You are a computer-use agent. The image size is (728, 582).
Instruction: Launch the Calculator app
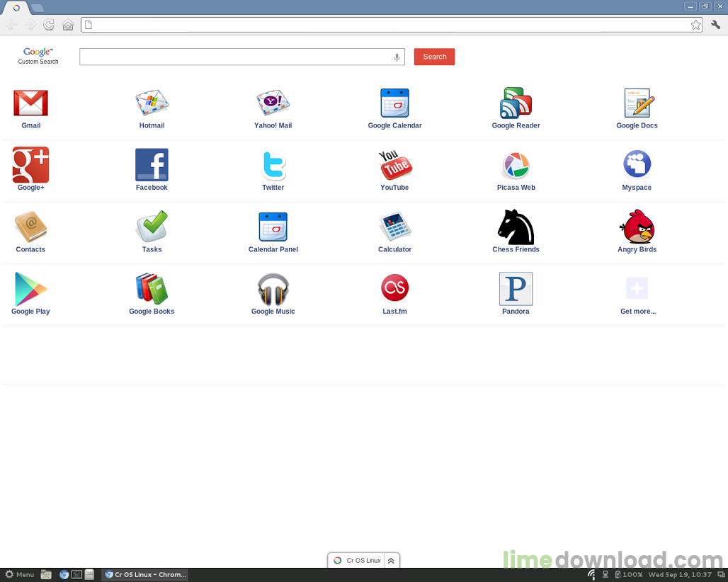tap(394, 227)
